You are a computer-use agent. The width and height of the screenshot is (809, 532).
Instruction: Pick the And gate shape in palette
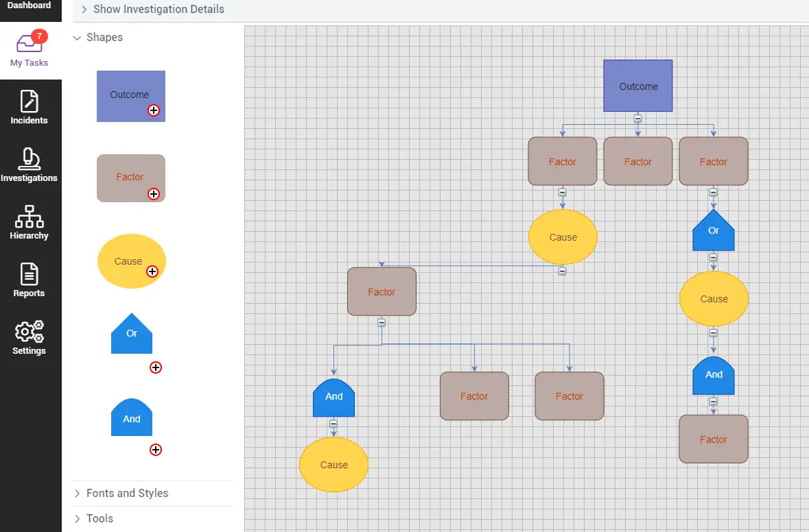click(132, 417)
